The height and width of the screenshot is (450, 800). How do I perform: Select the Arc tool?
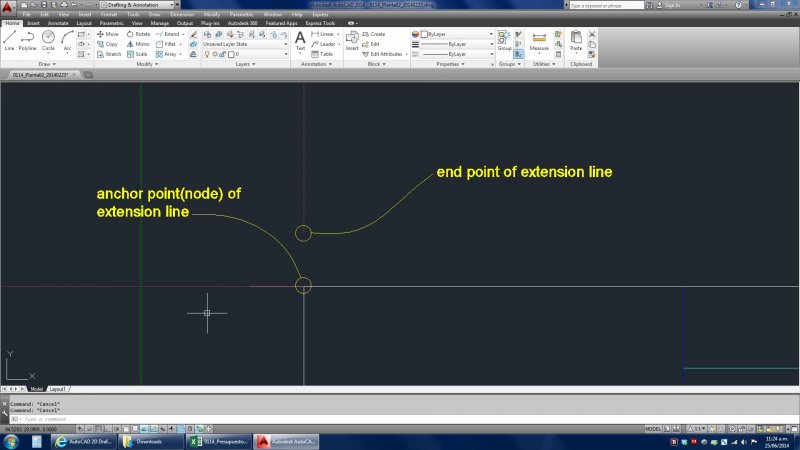(x=67, y=40)
